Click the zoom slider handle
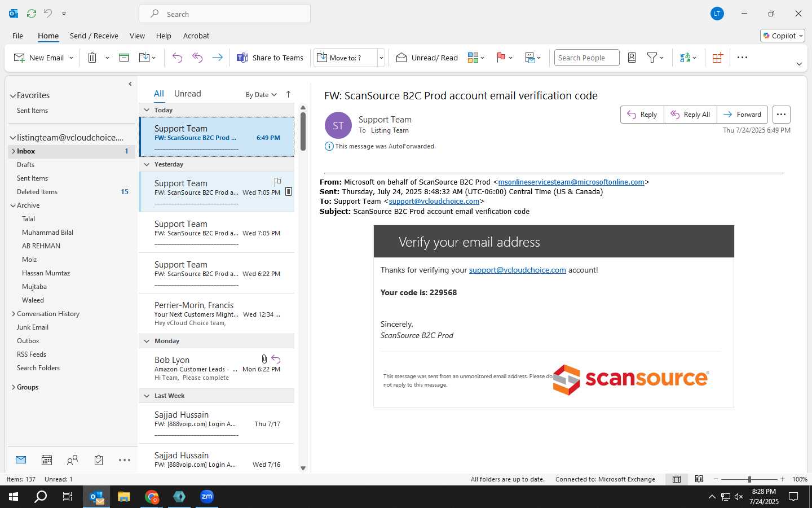This screenshot has width=812, height=508. point(749,479)
